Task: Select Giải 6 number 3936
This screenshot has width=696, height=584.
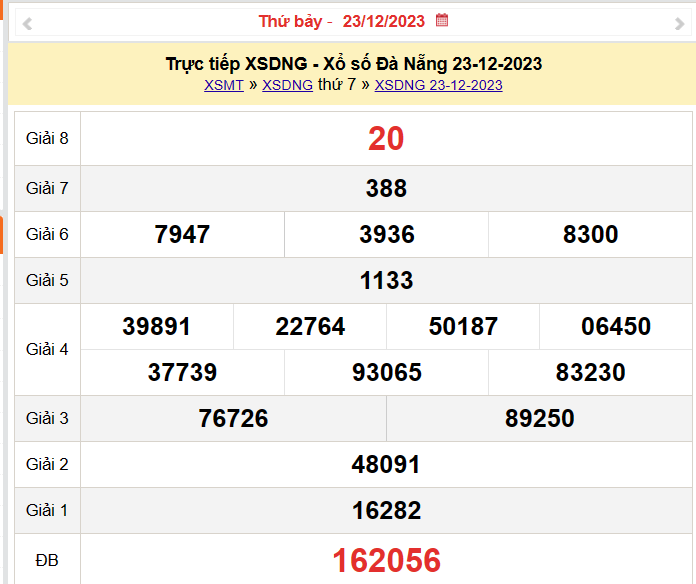Action: point(386,234)
